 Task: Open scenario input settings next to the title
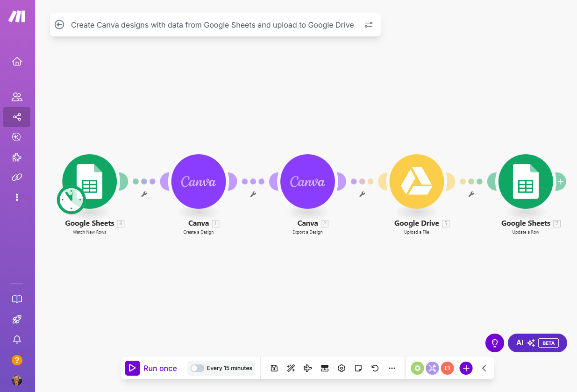click(369, 25)
